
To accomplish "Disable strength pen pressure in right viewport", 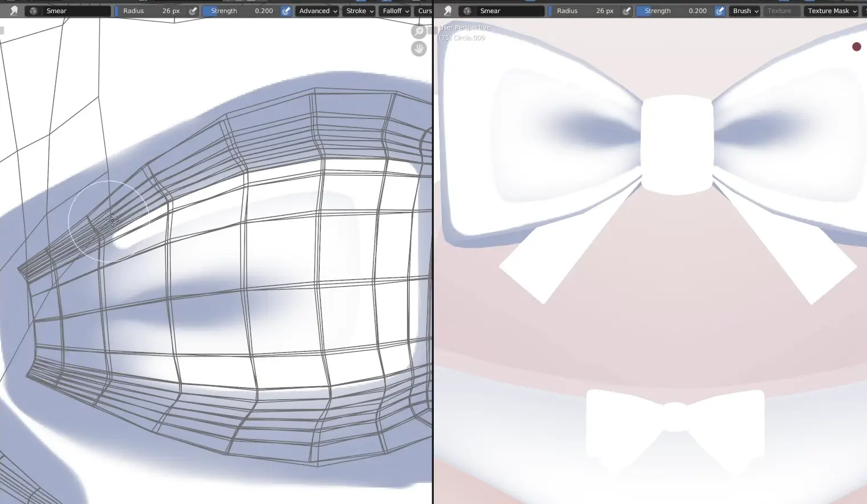I will (x=720, y=11).
